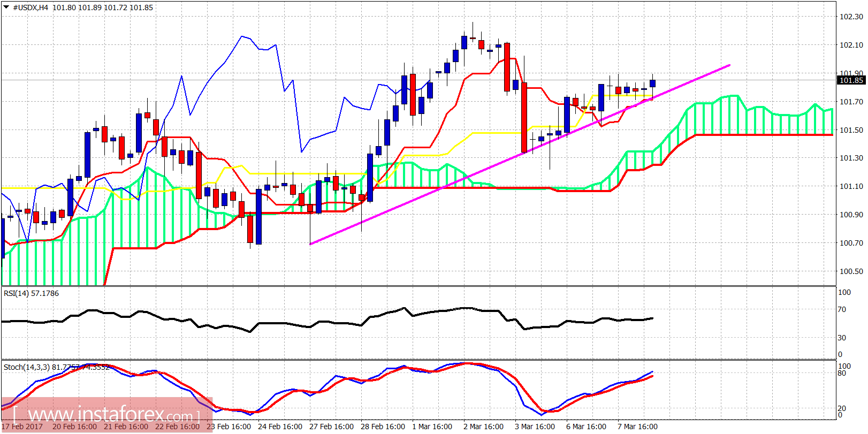Click the 23 Feb 16:00 time label
Image resolution: width=868 pixels, height=434 pixels.
click(x=229, y=427)
